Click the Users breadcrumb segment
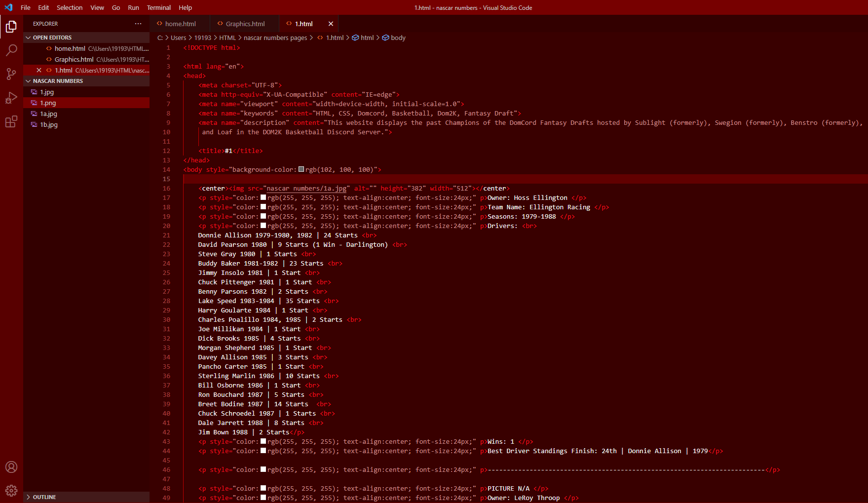This screenshot has height=503, width=868. (x=178, y=38)
